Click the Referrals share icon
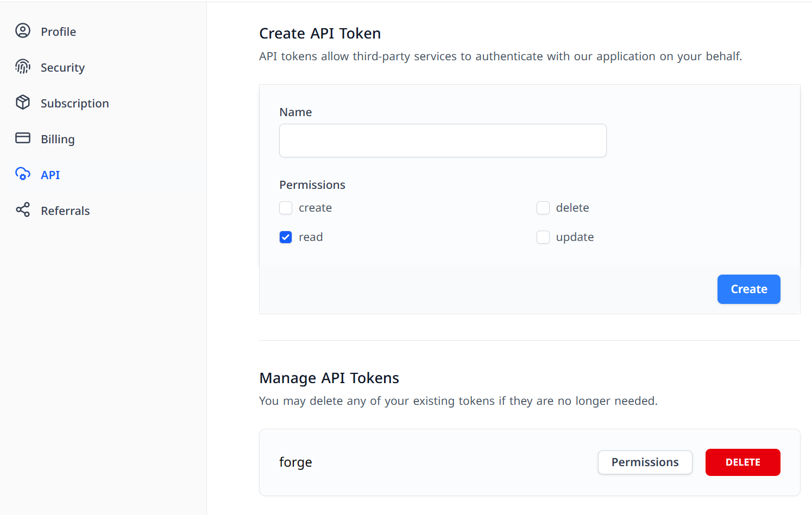The image size is (812, 515). [x=23, y=210]
